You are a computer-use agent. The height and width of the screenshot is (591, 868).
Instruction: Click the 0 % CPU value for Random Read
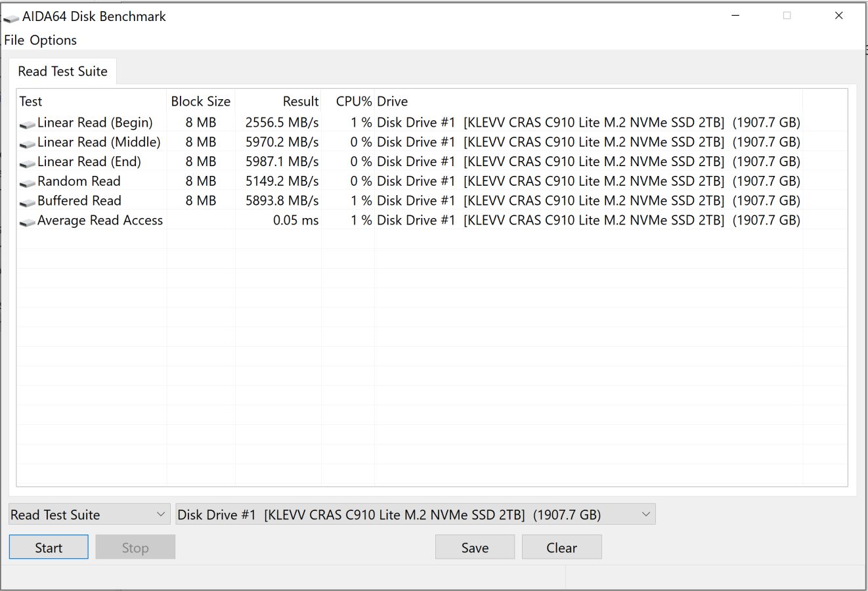click(x=361, y=181)
